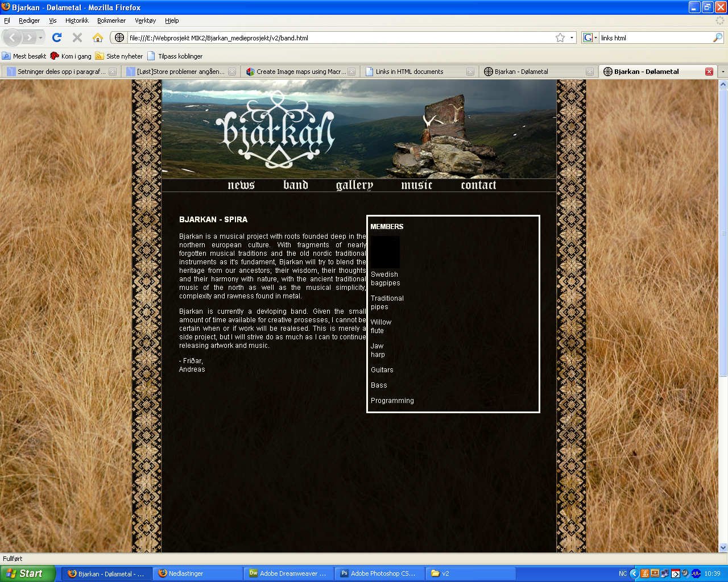Switch to 'Create Image maps using Macr' tab
Image resolution: width=728 pixels, height=582 pixels.
point(300,72)
